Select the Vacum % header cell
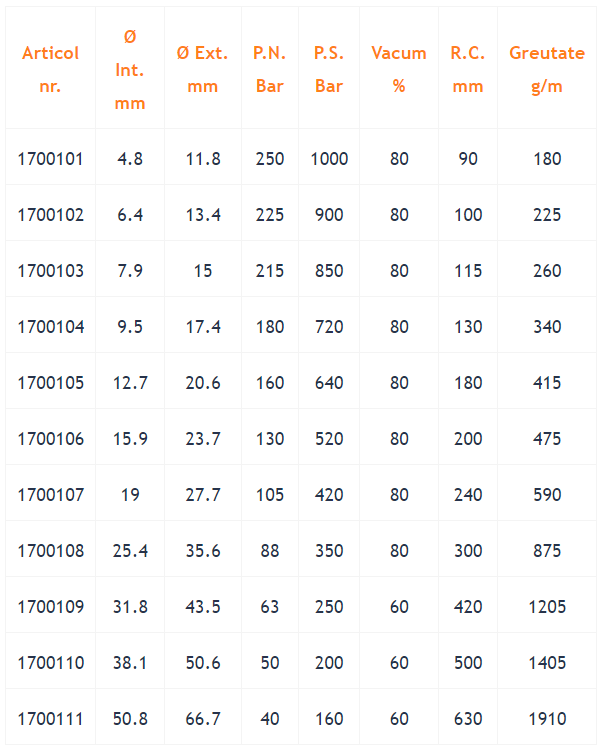 click(x=399, y=69)
